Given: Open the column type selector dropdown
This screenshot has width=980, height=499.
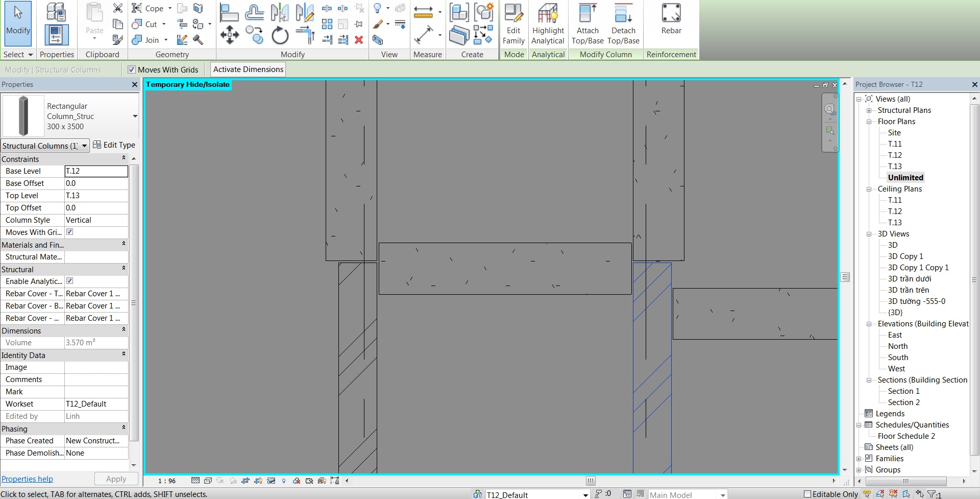Looking at the screenshot, I should (x=135, y=116).
